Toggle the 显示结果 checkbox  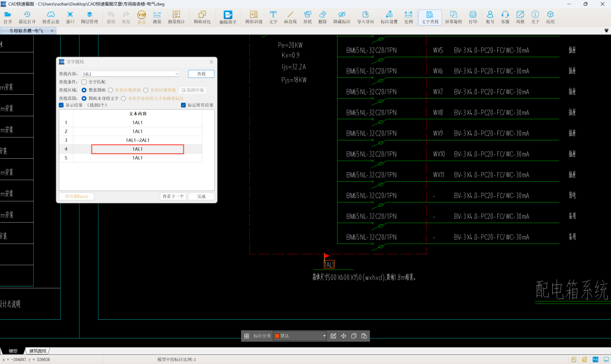(x=61, y=105)
